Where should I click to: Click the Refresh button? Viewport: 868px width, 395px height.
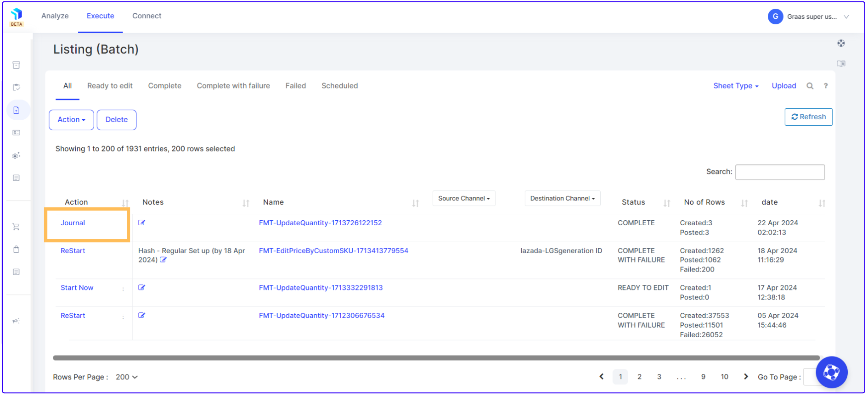click(808, 117)
